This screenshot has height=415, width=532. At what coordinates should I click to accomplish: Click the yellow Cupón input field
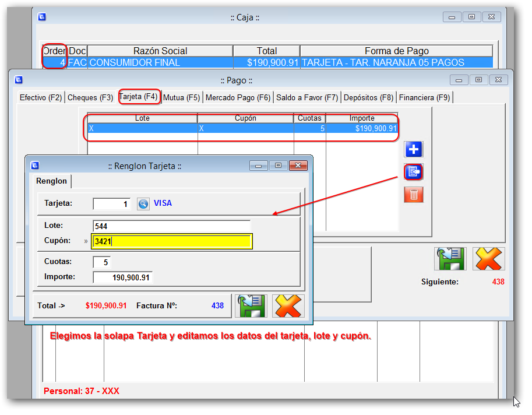click(x=171, y=241)
